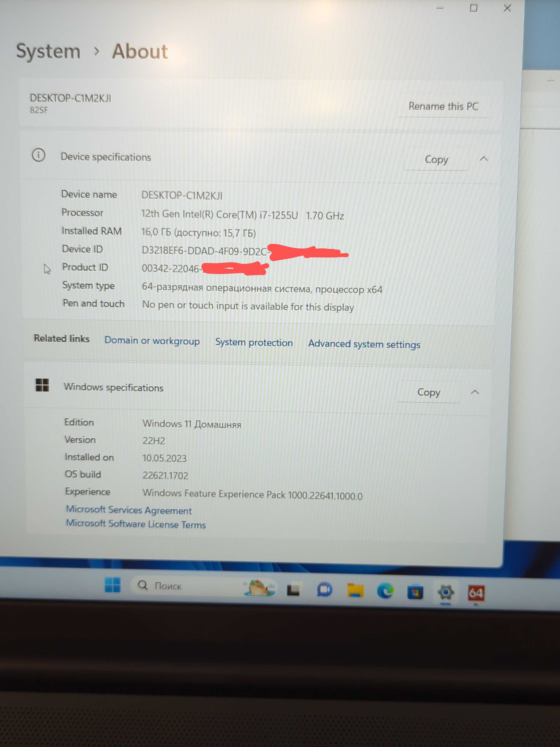This screenshot has width=560, height=747.
Task: Close the Settings window
Action: (507, 9)
